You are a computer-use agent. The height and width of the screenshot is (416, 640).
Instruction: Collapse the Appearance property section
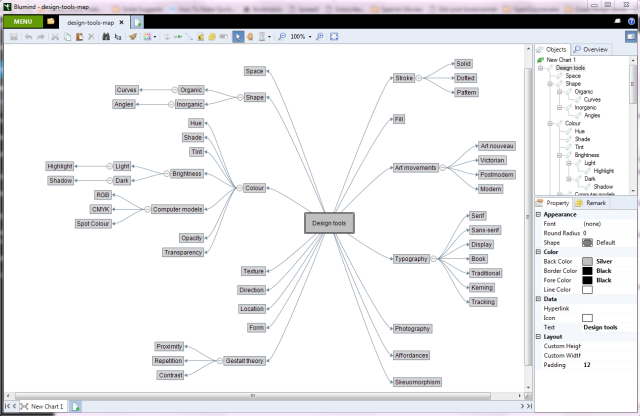click(538, 214)
